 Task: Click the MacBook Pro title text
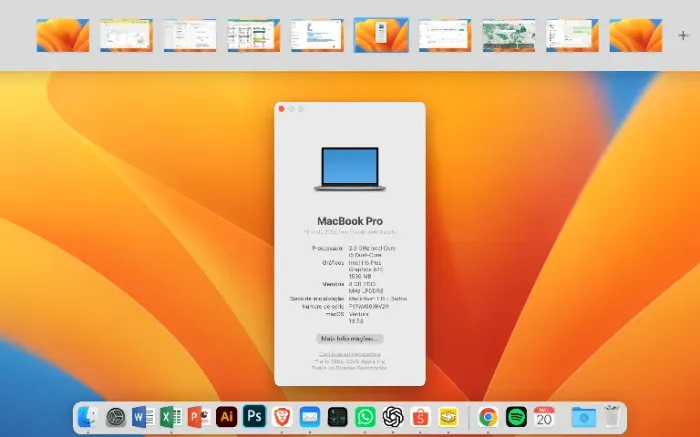click(x=350, y=221)
